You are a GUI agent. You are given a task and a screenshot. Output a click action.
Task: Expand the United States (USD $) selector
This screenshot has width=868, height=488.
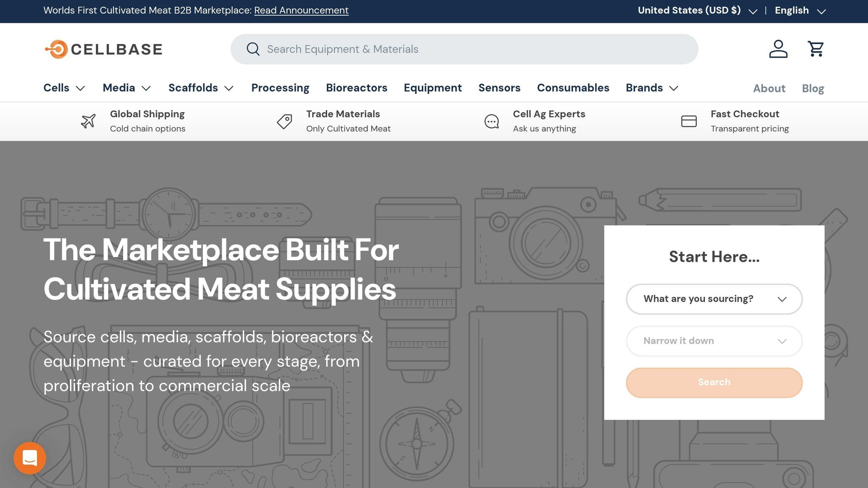(697, 11)
